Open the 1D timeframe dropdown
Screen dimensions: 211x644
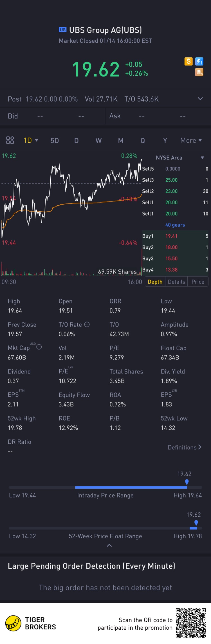point(31,140)
